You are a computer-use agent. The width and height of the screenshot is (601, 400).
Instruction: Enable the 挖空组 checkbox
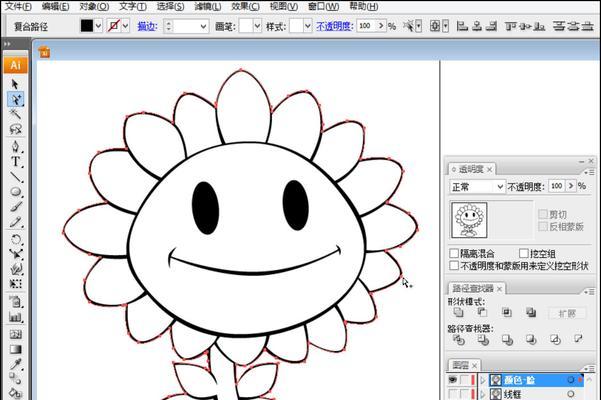pyautogui.click(x=524, y=253)
